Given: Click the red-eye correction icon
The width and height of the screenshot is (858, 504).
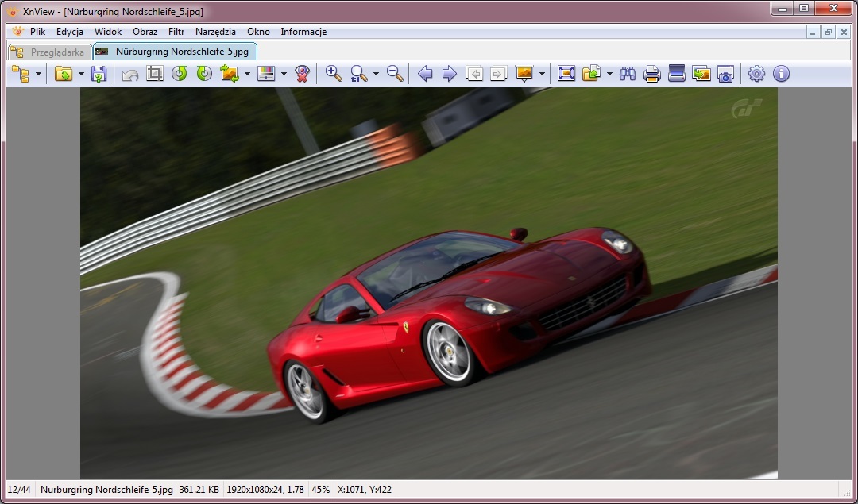Looking at the screenshot, I should click(x=302, y=74).
